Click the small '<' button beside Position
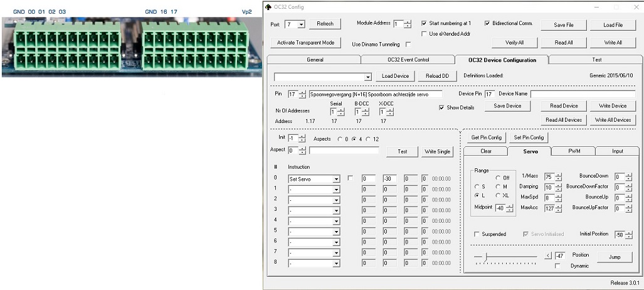Screen dimensions: 644x290 (x=547, y=255)
